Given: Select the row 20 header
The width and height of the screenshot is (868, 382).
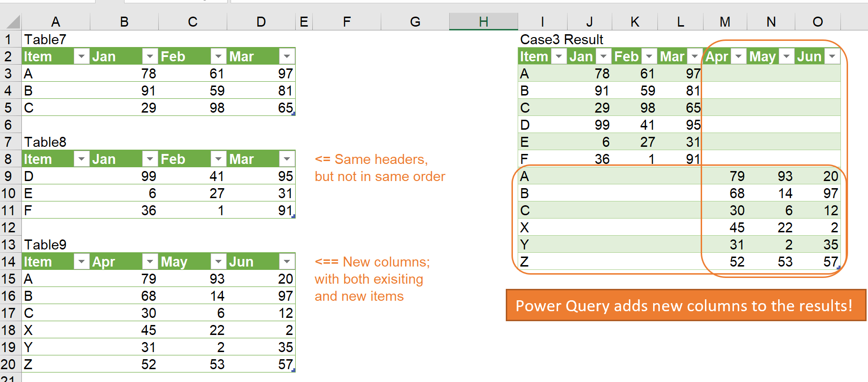Looking at the screenshot, I should (x=9, y=364).
